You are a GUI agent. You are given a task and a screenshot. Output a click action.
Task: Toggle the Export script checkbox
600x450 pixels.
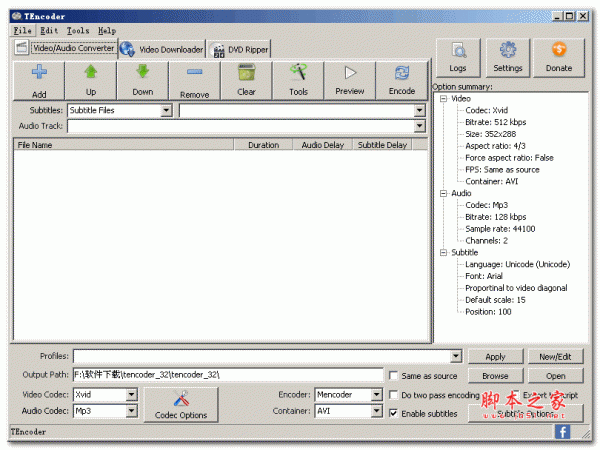coord(515,394)
